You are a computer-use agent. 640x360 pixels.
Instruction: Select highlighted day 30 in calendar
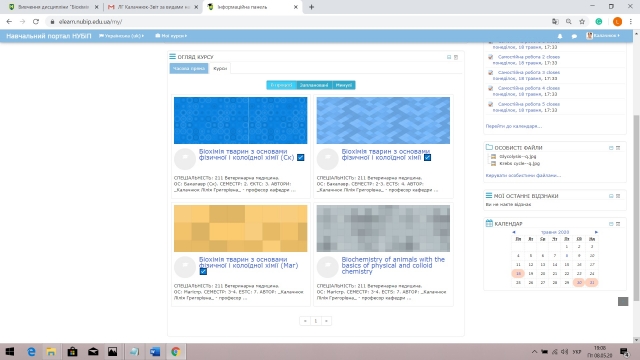click(x=579, y=282)
